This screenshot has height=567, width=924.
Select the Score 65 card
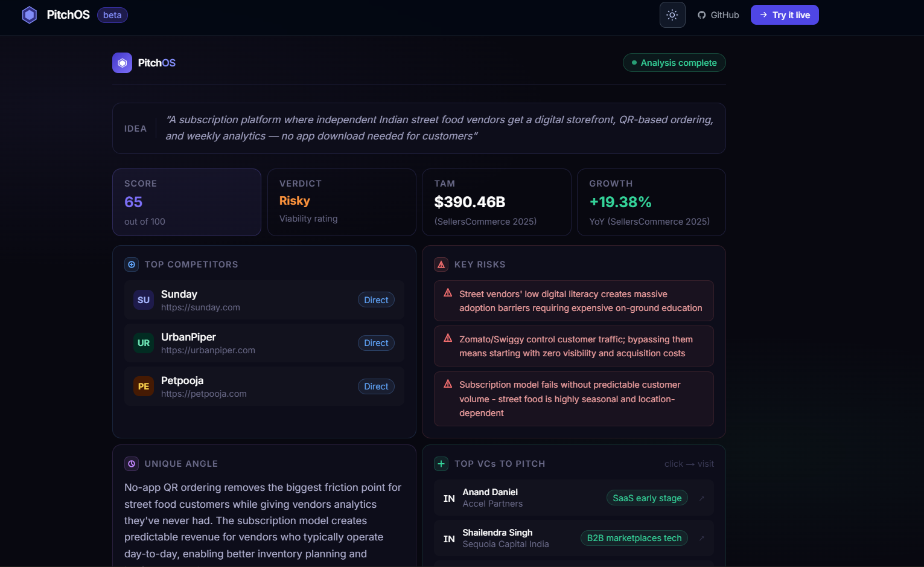pos(186,202)
